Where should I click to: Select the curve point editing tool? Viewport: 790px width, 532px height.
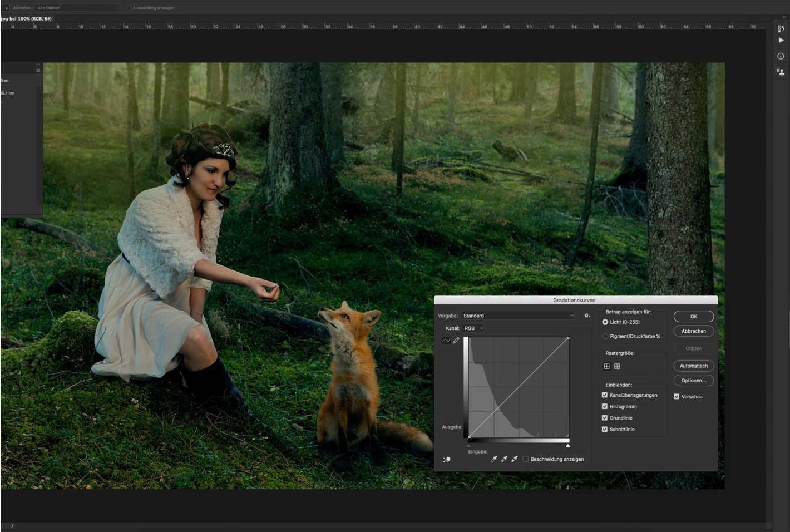coord(446,341)
